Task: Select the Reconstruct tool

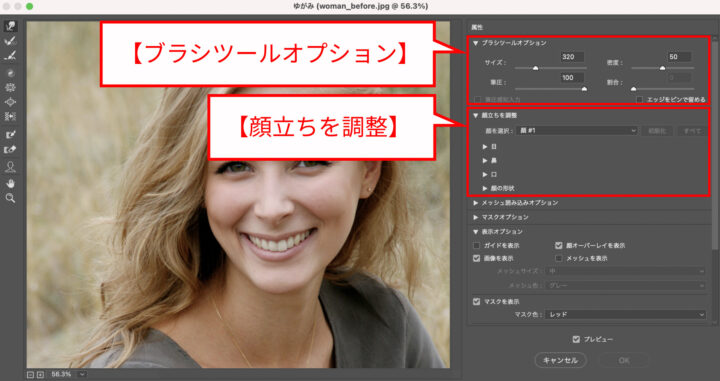Action: [x=10, y=41]
